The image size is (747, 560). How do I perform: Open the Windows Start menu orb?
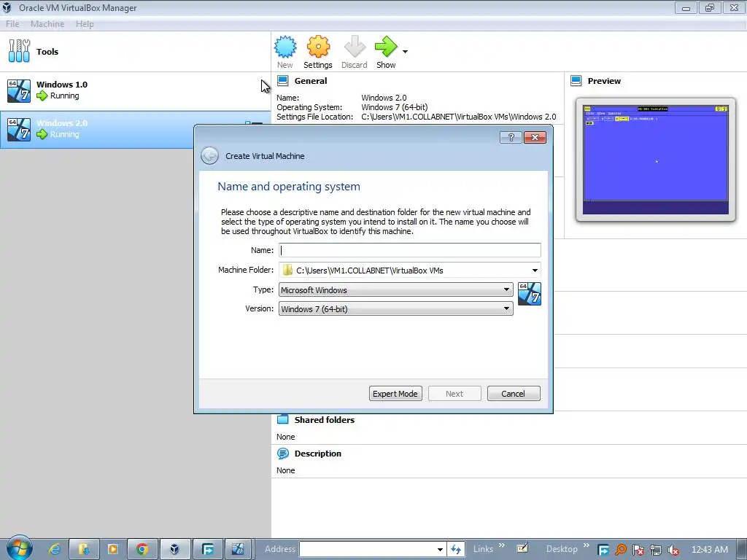click(x=19, y=548)
